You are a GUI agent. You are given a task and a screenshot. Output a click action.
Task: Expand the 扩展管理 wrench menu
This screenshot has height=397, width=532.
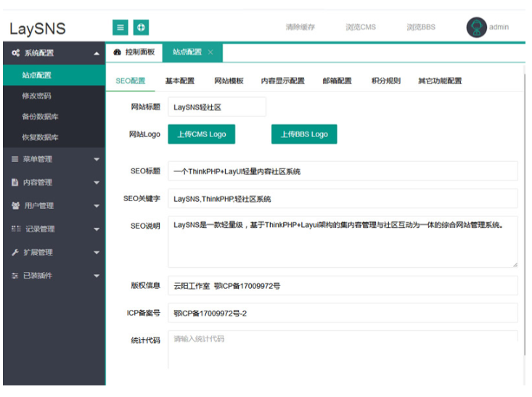(x=54, y=253)
